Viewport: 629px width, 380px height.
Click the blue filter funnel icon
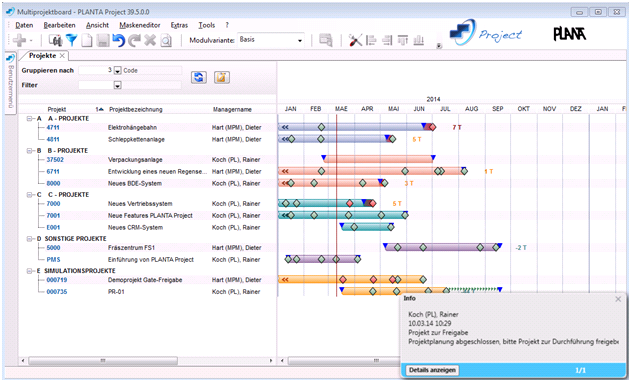coord(71,40)
